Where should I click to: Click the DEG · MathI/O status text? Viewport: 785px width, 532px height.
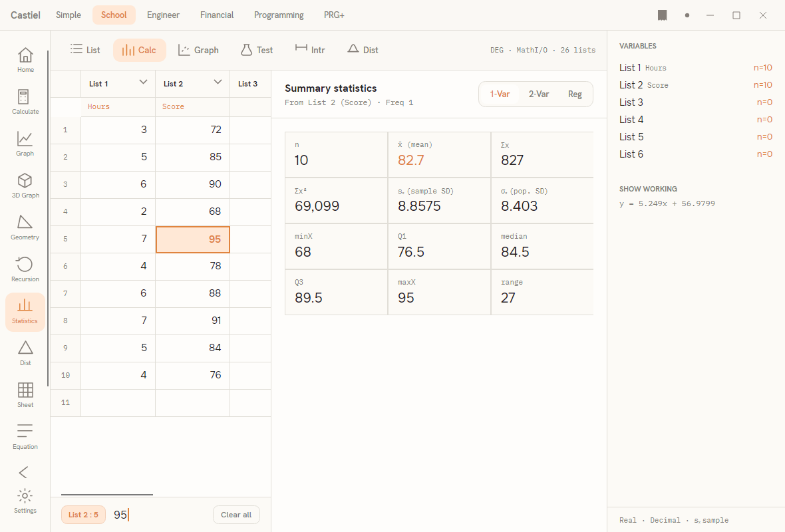[x=543, y=50]
